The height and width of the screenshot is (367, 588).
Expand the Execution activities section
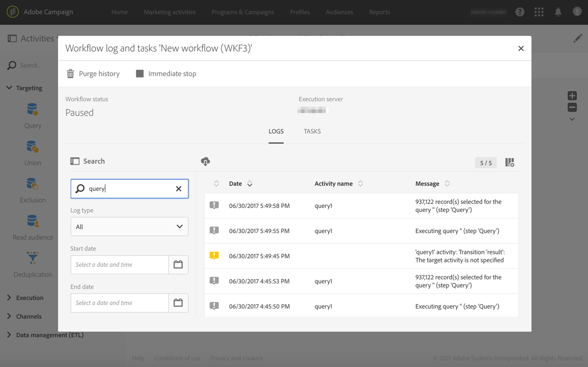click(x=29, y=298)
